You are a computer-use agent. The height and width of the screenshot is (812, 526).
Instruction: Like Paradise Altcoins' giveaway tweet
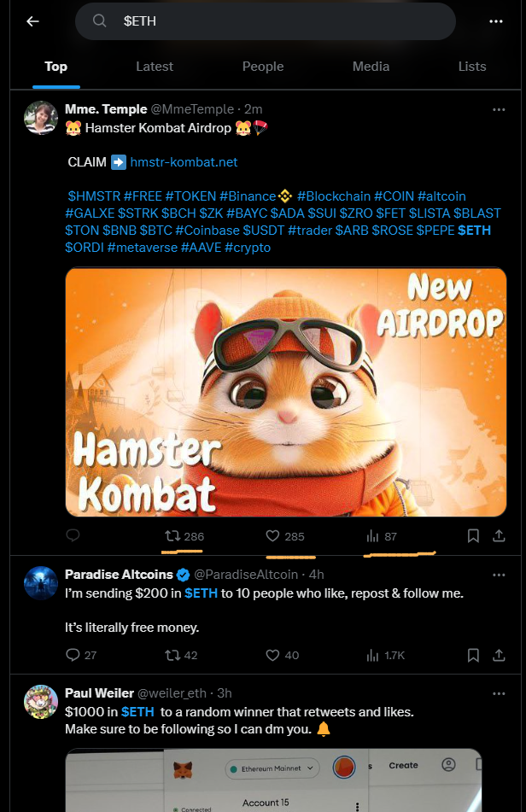point(272,655)
